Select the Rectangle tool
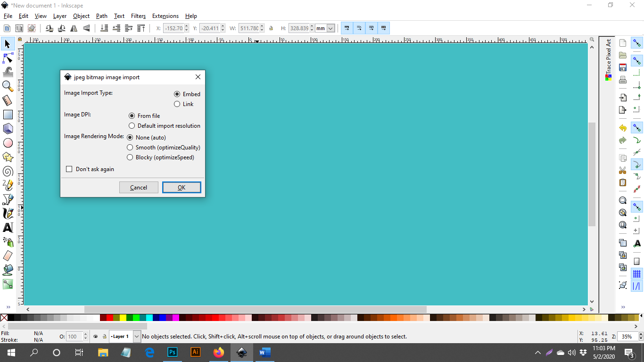This screenshot has width=644, height=362. [x=8, y=115]
